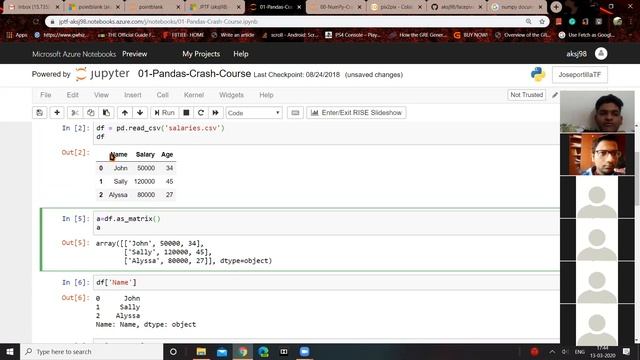Switch to the Inbox browser tab
640x360 pixels.
(x=34, y=7)
